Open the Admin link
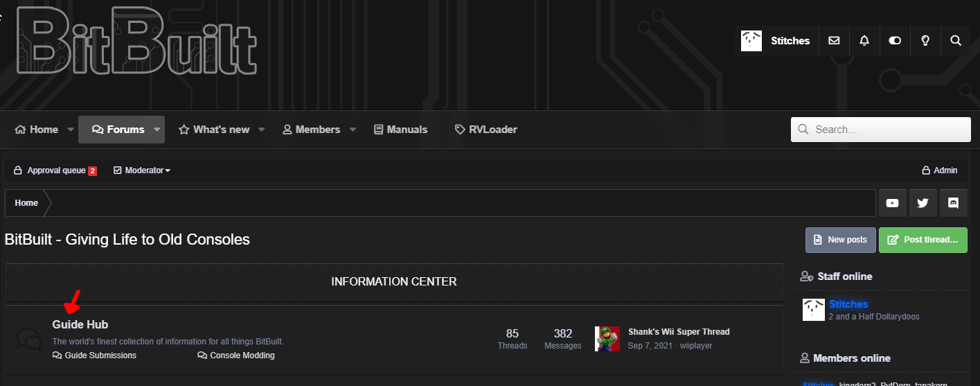The width and height of the screenshot is (980, 386). tap(940, 170)
